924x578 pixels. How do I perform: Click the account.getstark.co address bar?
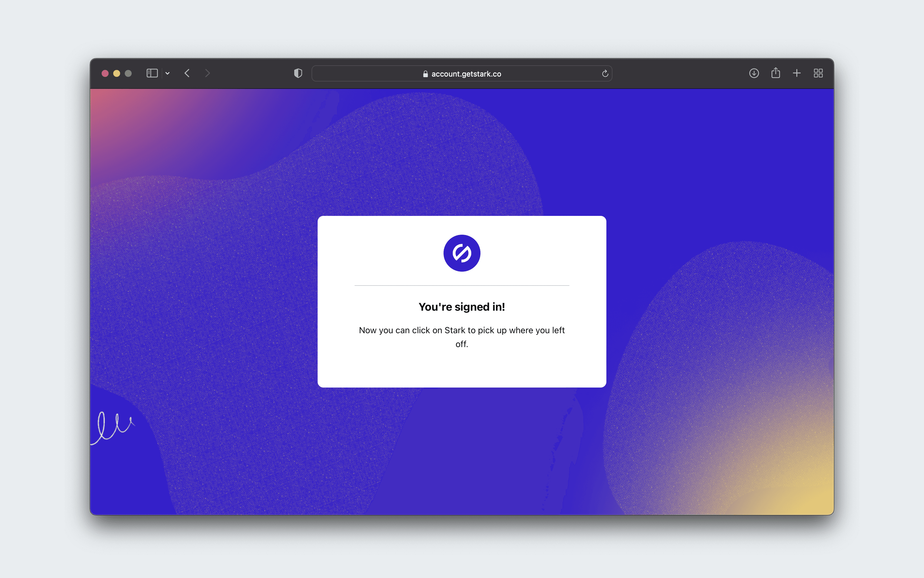[462, 73]
